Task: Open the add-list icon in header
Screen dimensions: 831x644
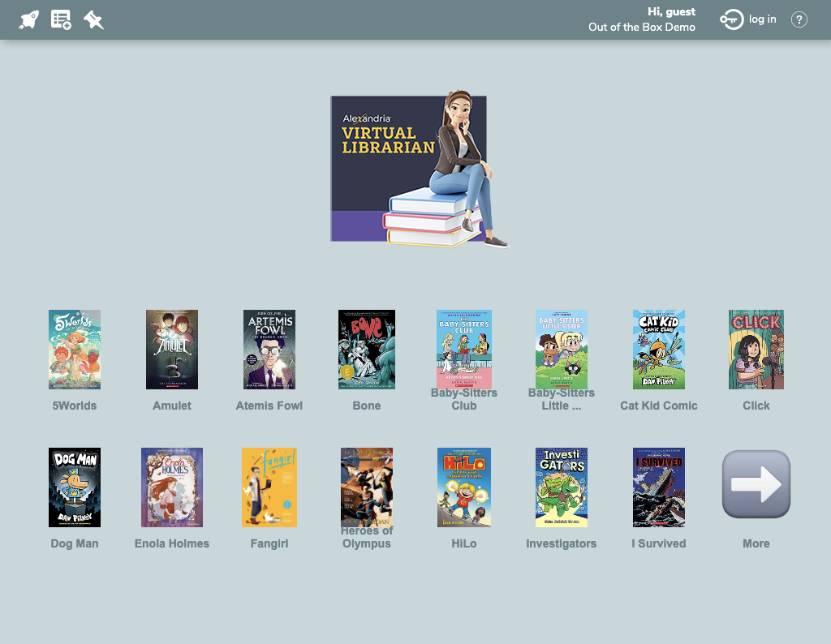Action: click(61, 20)
